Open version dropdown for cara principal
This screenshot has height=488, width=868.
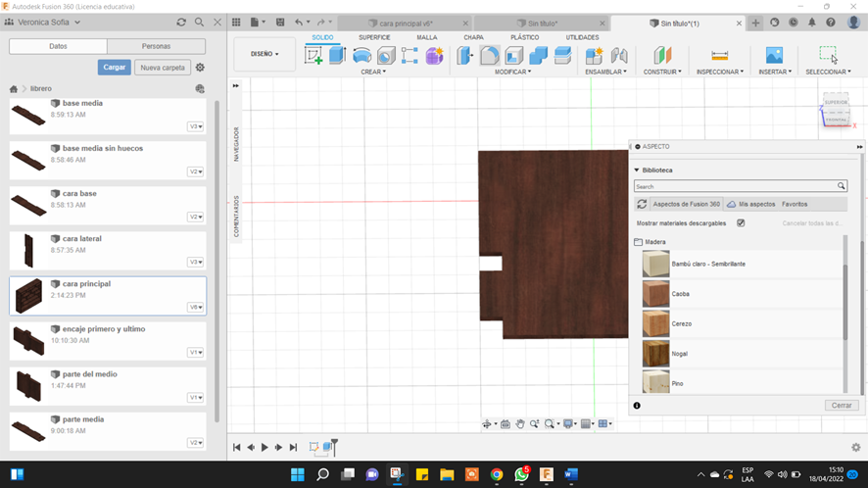(196, 308)
